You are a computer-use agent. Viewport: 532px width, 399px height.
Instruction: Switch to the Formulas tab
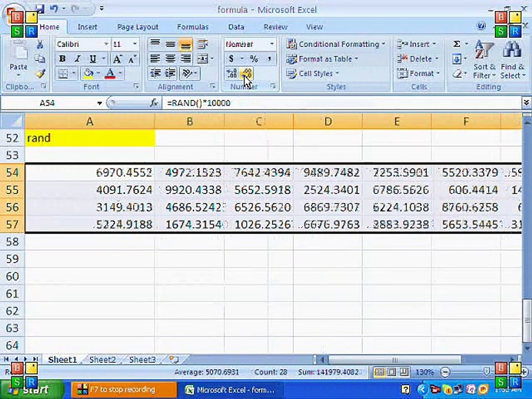(193, 27)
